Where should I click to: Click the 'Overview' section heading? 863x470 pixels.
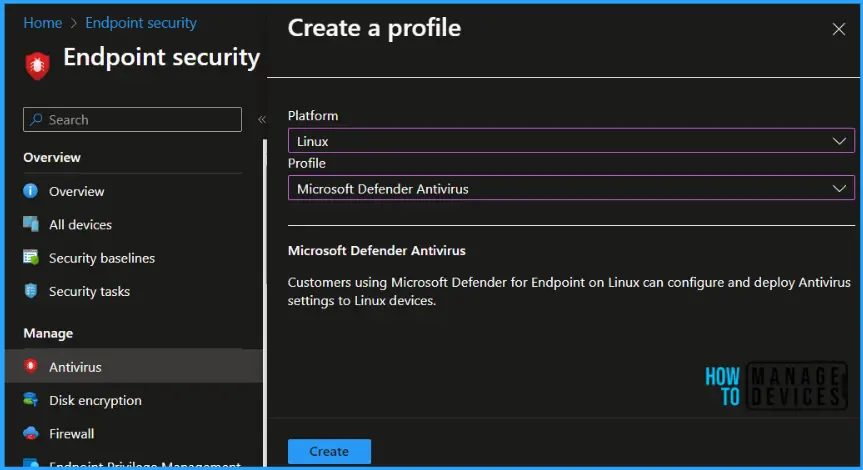(x=52, y=157)
